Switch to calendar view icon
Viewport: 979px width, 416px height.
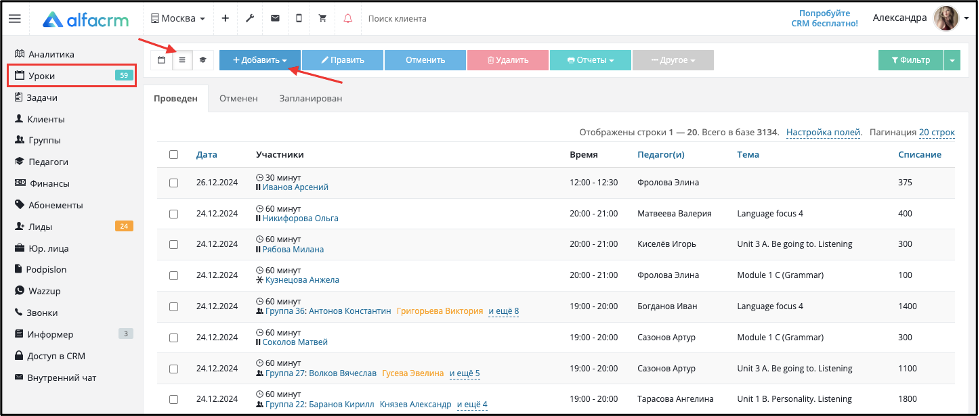point(162,61)
